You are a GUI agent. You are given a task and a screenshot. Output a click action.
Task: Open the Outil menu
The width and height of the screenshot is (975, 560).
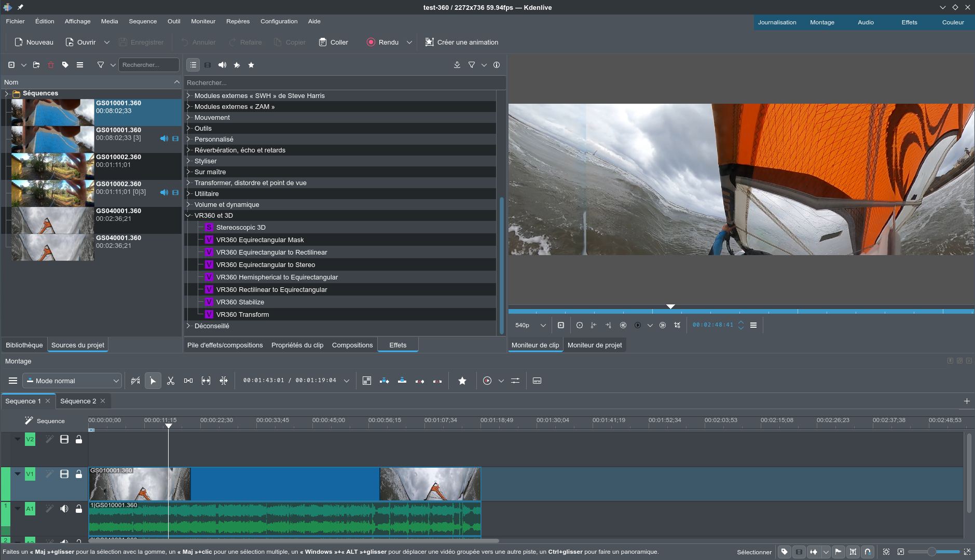pos(174,21)
